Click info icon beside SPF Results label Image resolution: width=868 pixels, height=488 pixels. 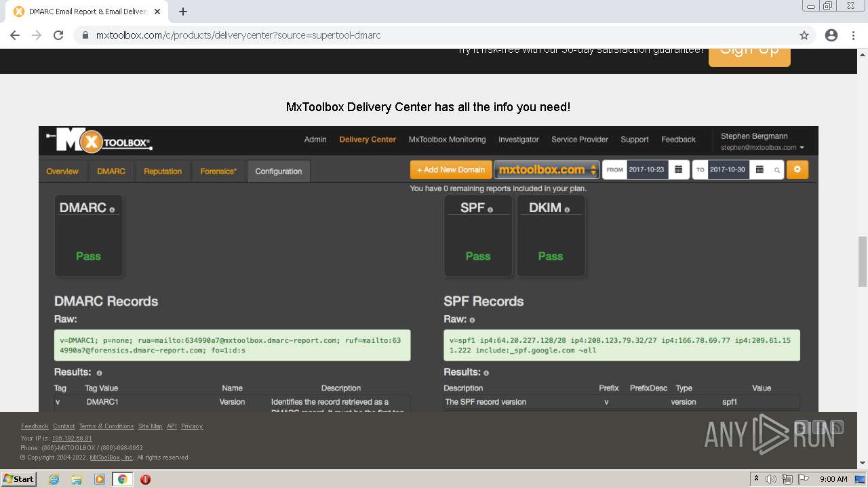pyautogui.click(x=486, y=373)
